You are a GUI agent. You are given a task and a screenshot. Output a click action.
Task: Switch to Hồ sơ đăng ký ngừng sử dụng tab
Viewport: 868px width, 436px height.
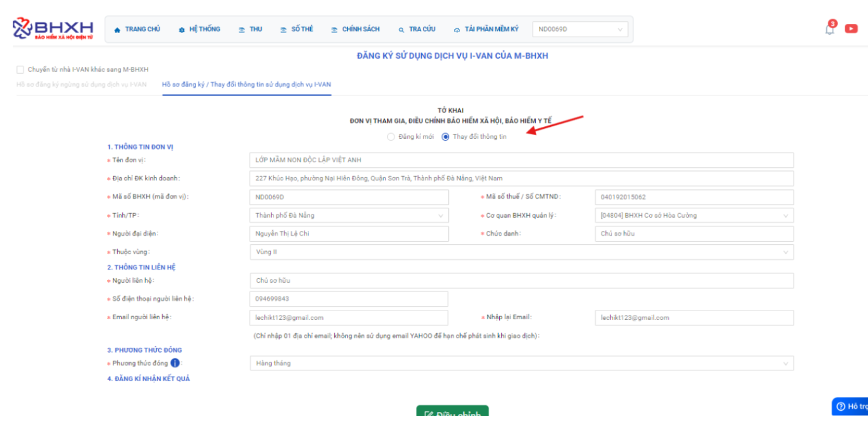pyautogui.click(x=81, y=85)
